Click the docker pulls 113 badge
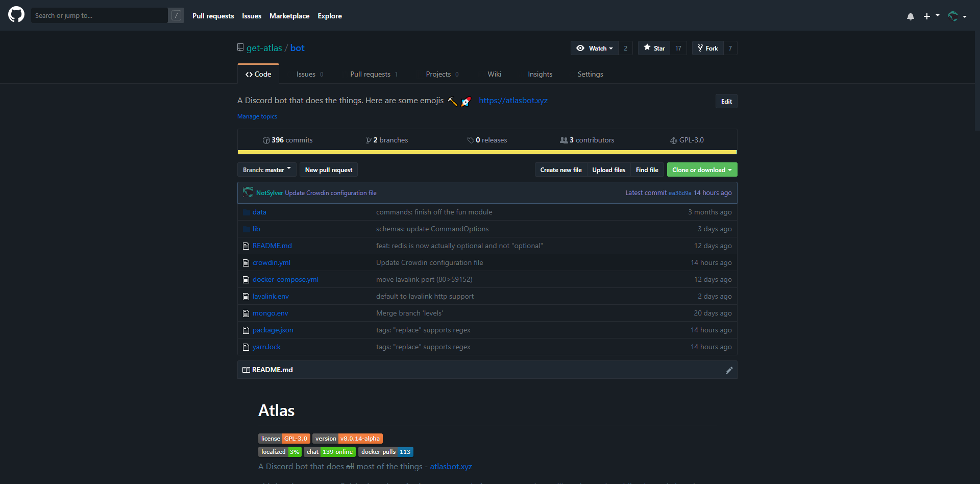 (386, 452)
